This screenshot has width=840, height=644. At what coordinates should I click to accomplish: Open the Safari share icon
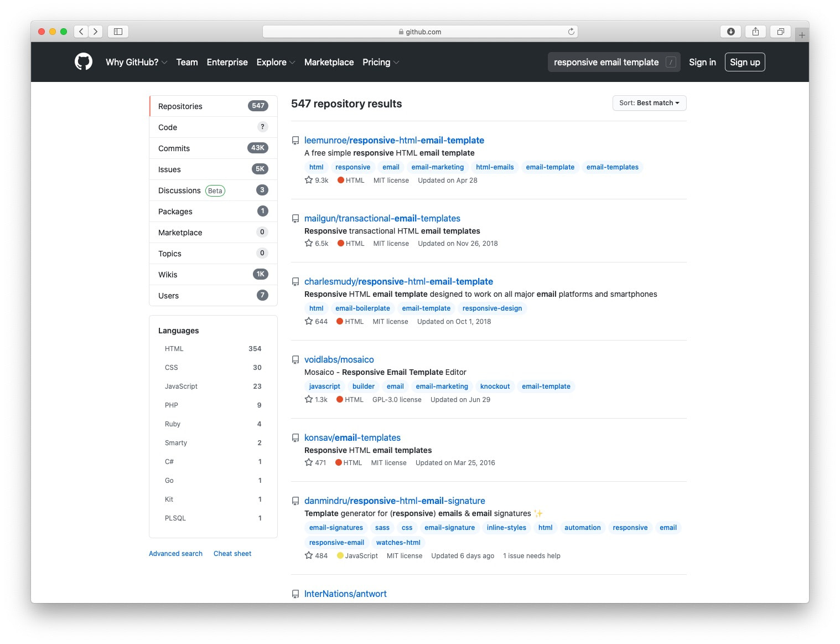tap(755, 32)
